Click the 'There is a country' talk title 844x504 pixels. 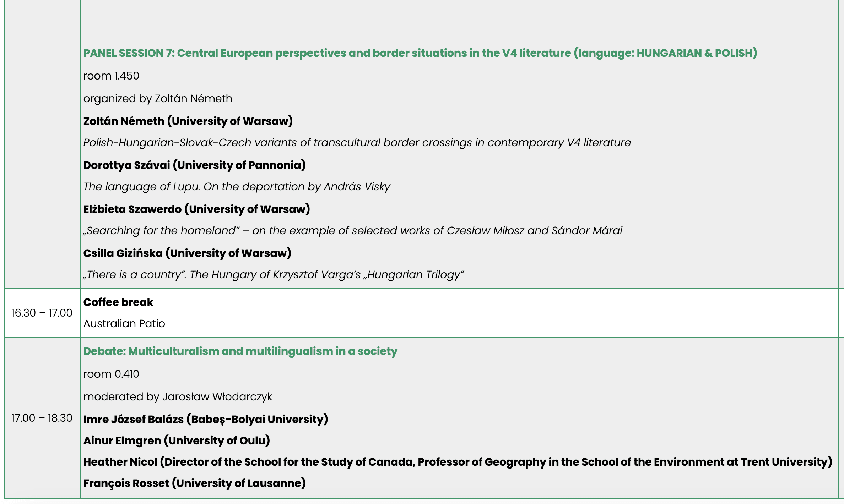coord(274,275)
